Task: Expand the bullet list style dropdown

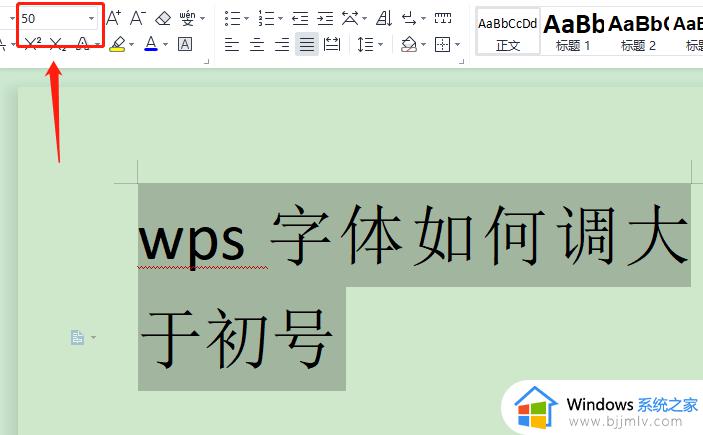Action: tap(246, 19)
